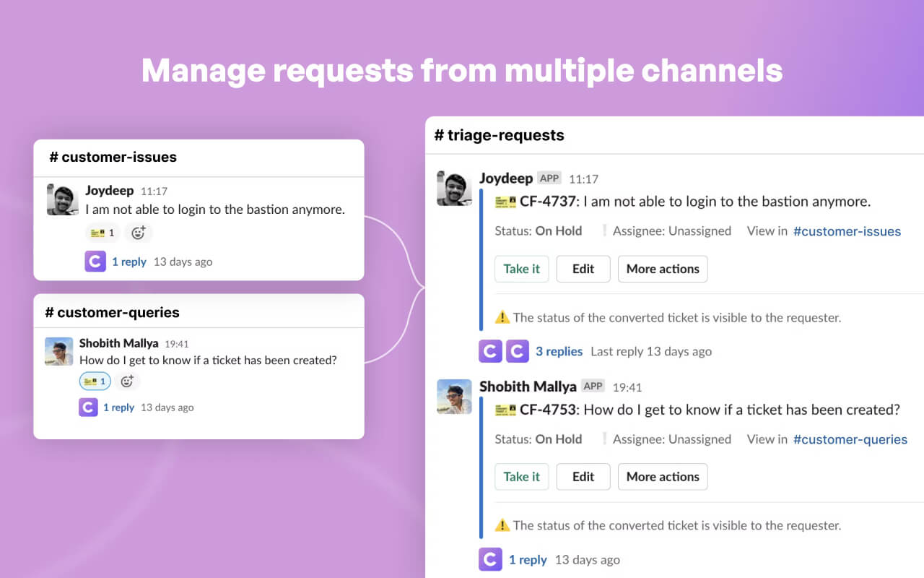The width and height of the screenshot is (924, 578).
Task: Open the 1 reply thread under ticket CF-4753
Action: click(x=528, y=559)
